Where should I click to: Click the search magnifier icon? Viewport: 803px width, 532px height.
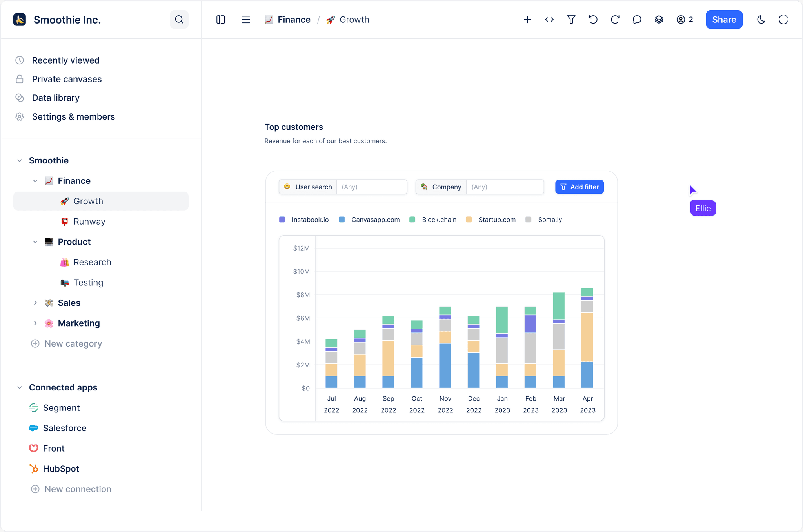point(179,20)
